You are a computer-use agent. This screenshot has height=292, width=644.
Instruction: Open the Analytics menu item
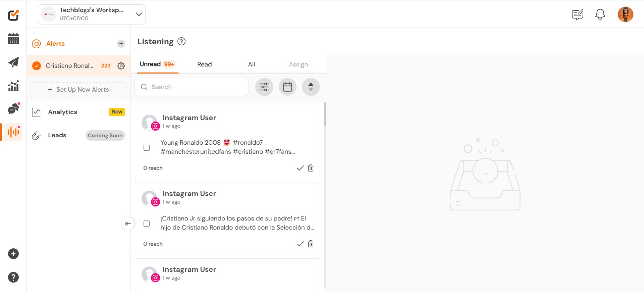click(x=62, y=112)
